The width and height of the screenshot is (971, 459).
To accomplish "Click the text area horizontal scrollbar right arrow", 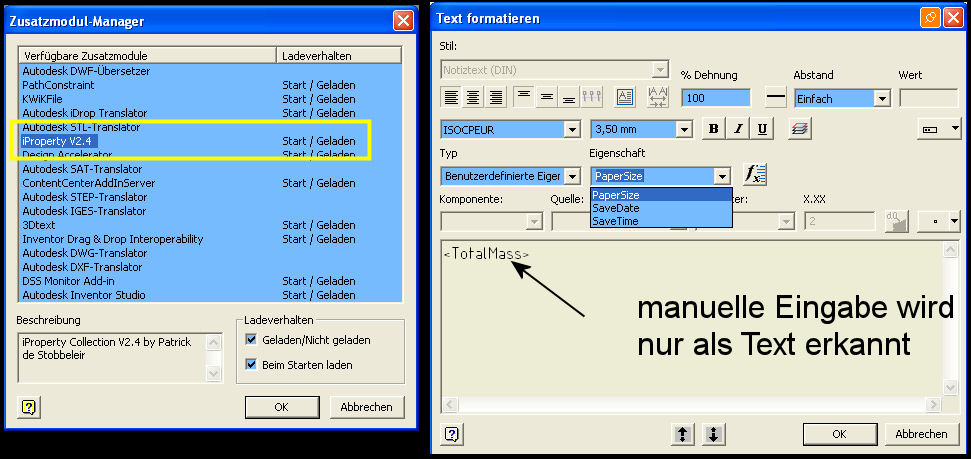I will click(933, 404).
